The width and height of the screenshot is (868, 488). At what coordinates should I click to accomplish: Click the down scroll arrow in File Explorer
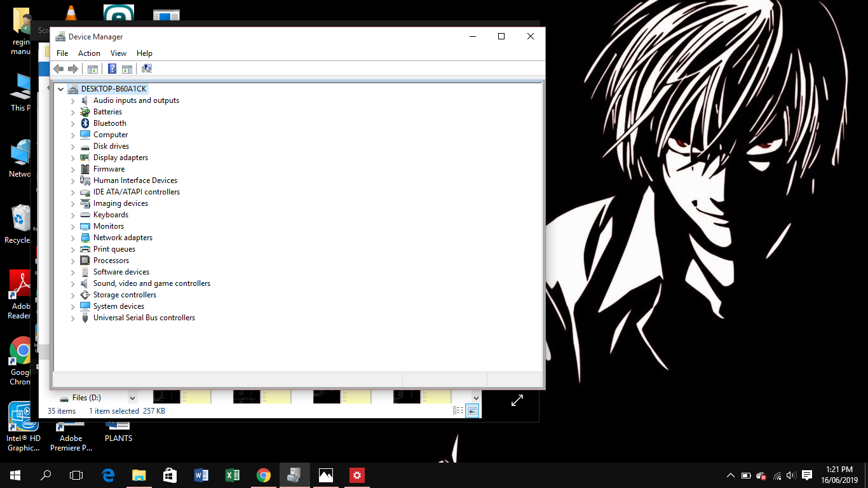[x=476, y=398]
